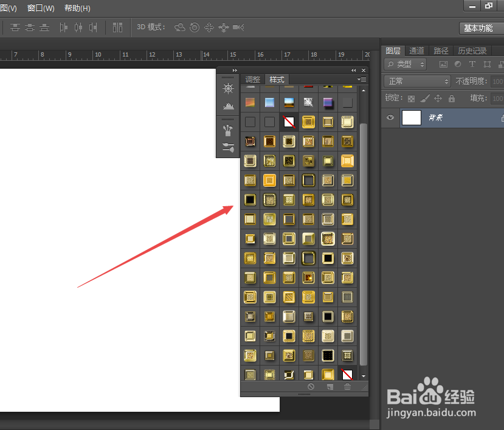Screen dimensions: 504x430
Task: Close the Styles floating panel with X
Action: (x=364, y=70)
